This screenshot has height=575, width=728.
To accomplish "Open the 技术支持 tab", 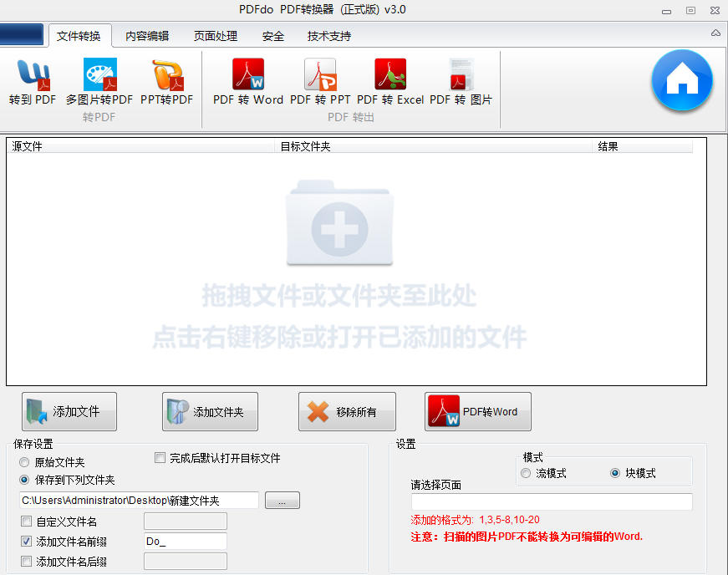I will point(329,36).
